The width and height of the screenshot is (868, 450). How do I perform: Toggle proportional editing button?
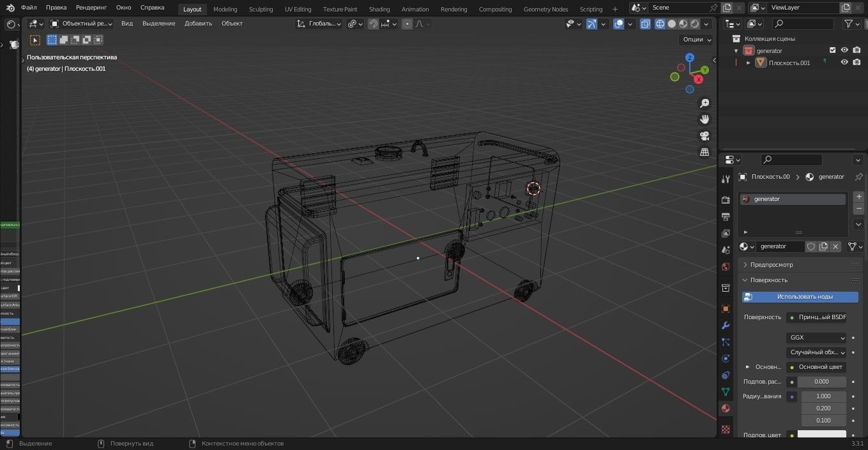point(406,24)
